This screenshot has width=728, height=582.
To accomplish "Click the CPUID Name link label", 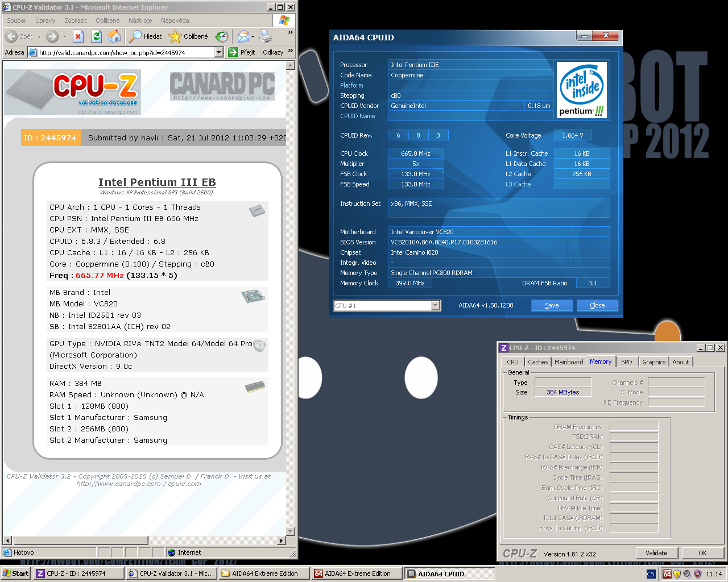I will tap(358, 116).
